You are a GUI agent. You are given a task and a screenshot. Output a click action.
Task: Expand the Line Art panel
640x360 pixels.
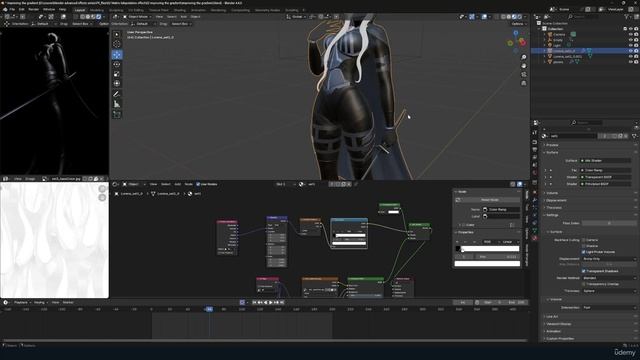tap(552, 317)
